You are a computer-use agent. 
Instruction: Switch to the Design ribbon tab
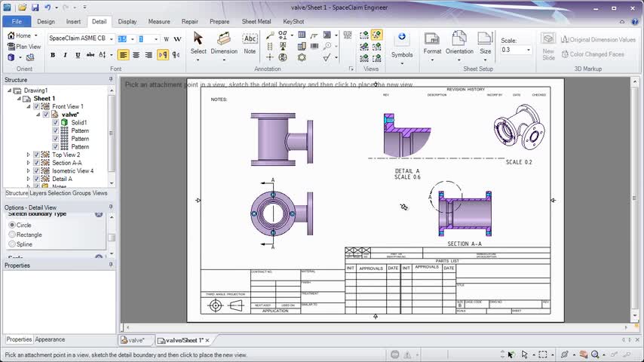tap(45, 21)
